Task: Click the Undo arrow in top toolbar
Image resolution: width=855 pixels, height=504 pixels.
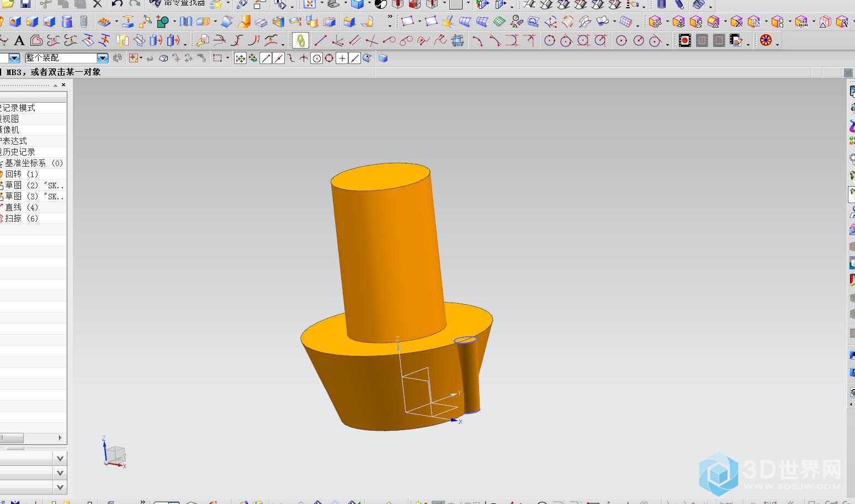Action: pos(117,3)
